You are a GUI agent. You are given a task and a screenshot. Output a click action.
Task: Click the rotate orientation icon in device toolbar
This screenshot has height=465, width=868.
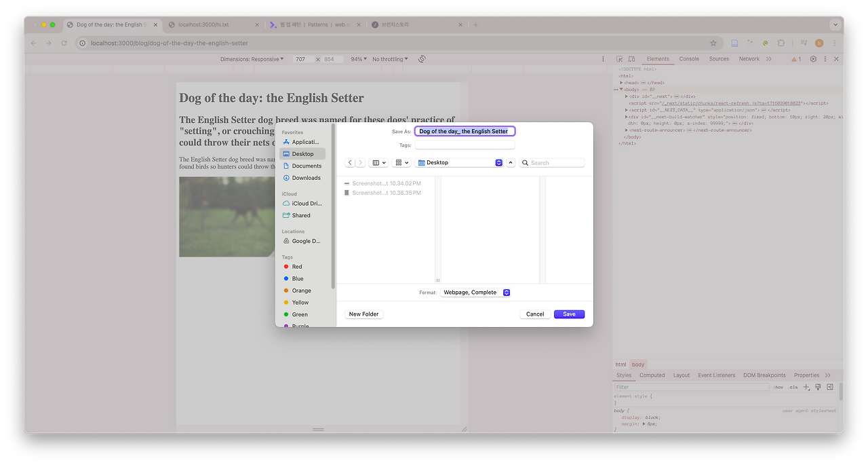[x=422, y=59]
